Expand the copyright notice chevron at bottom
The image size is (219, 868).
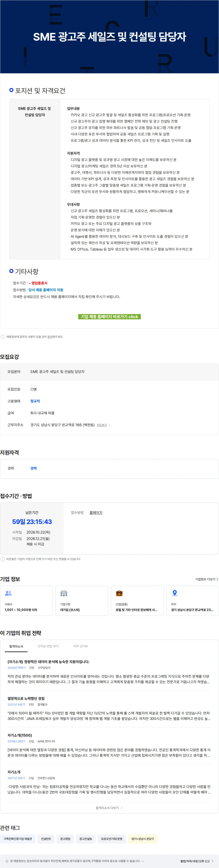point(143,861)
